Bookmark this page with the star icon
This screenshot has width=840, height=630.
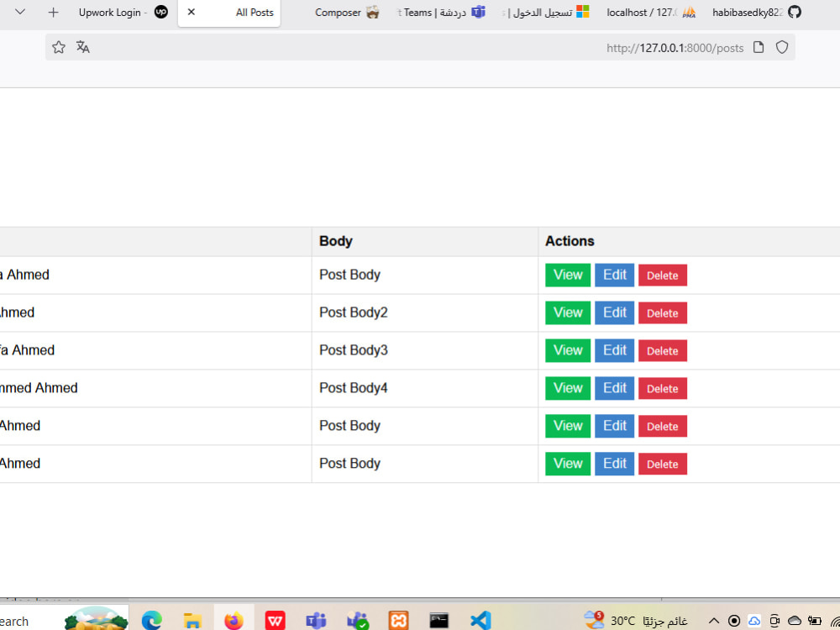(x=59, y=47)
